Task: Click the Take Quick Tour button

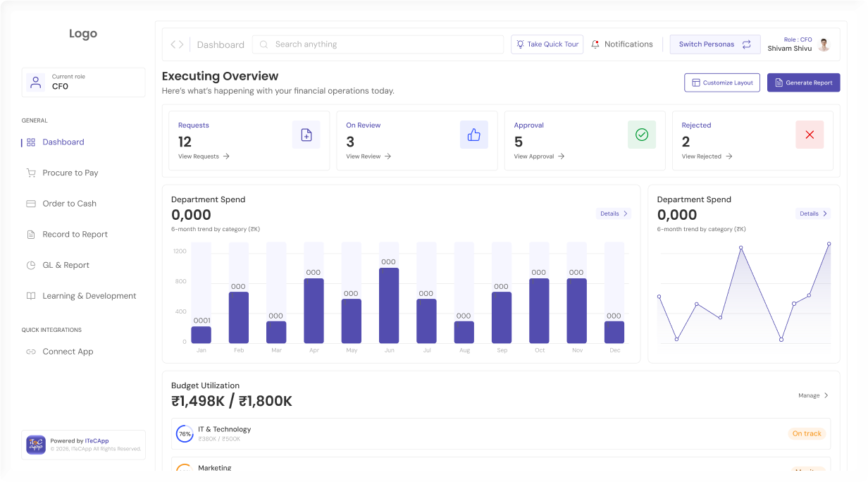Action: pos(547,44)
